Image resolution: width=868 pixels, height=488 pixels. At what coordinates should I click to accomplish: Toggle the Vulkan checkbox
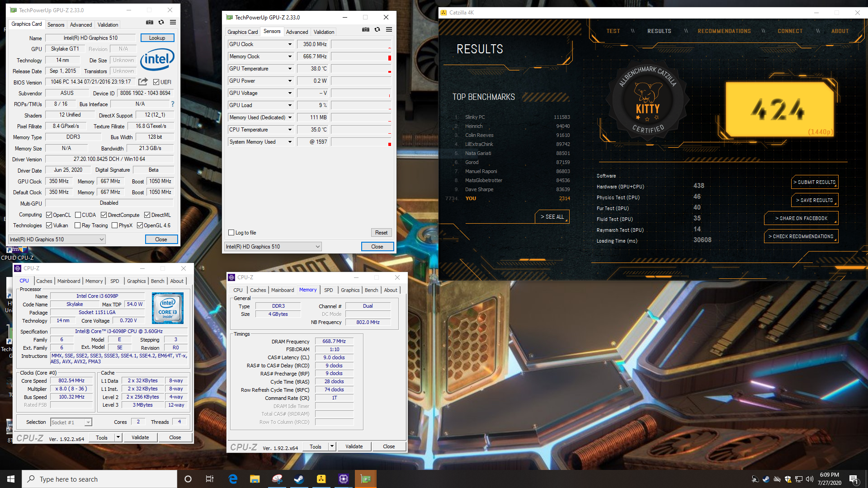pos(49,225)
